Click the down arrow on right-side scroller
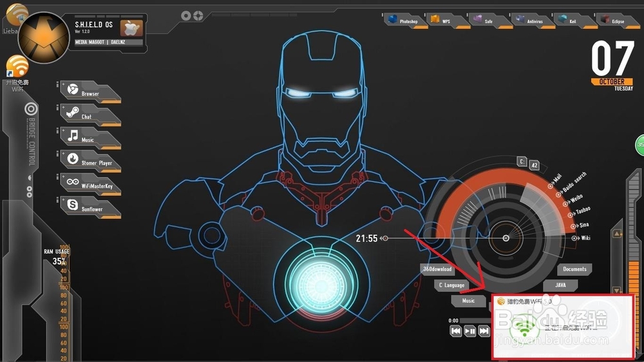The width and height of the screenshot is (644, 362). click(x=617, y=290)
